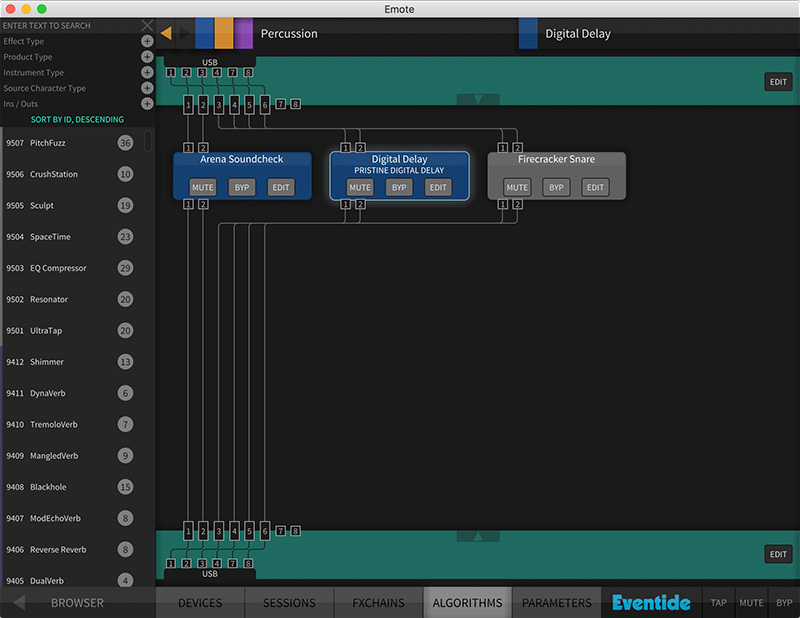Click the algorithm list scrollbar thumb
Screen dimensions: 800x618
click(x=148, y=141)
